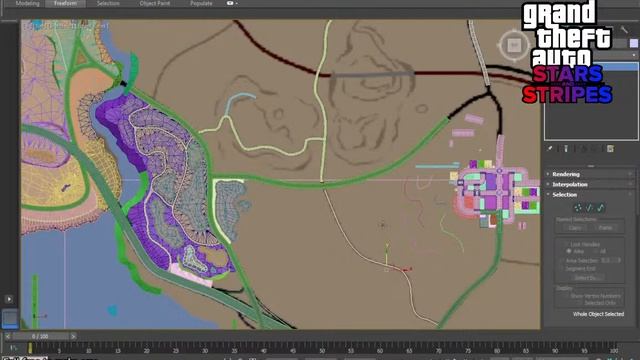Switch to the Populate ribbon tab

(x=201, y=3)
